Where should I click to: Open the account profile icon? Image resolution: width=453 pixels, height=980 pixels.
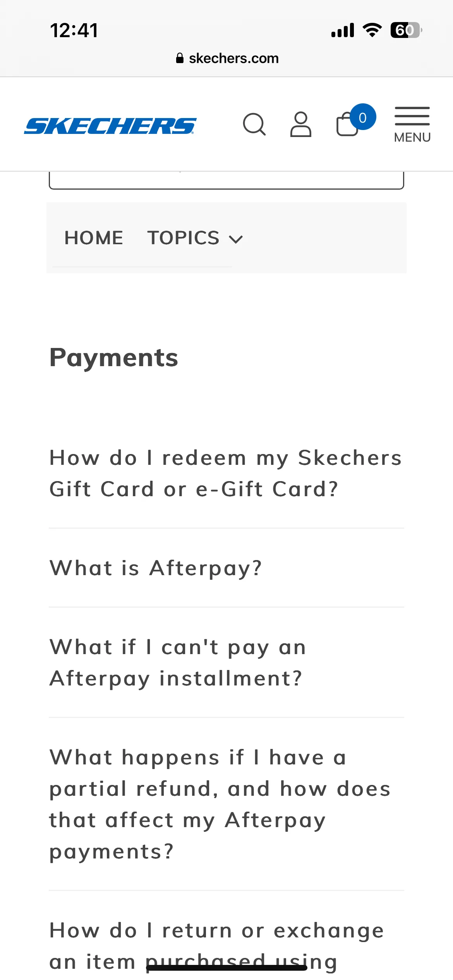pos(301,124)
